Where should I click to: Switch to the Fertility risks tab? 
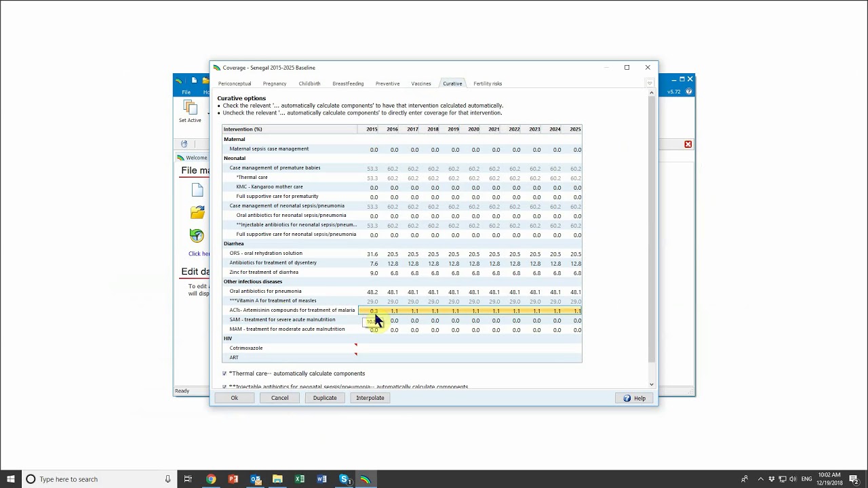[488, 83]
